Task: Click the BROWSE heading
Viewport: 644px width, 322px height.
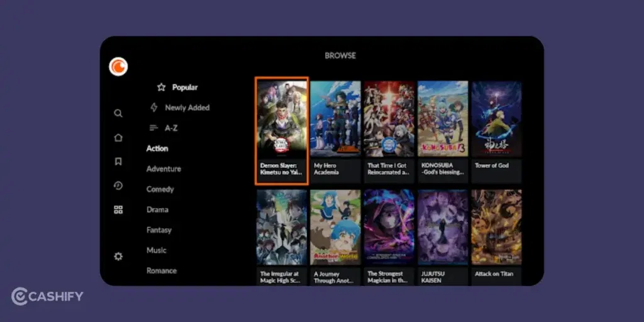Action: point(340,55)
